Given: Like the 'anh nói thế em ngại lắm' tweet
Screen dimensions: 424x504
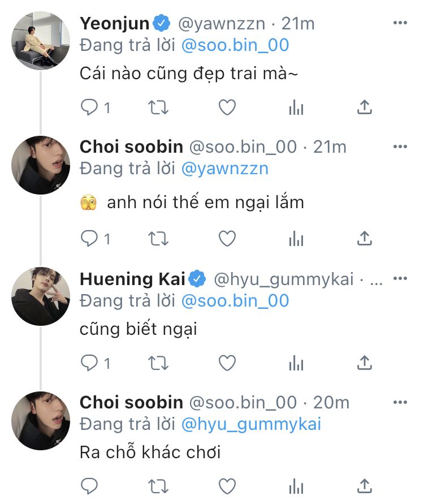Looking at the screenshot, I should (x=227, y=239).
